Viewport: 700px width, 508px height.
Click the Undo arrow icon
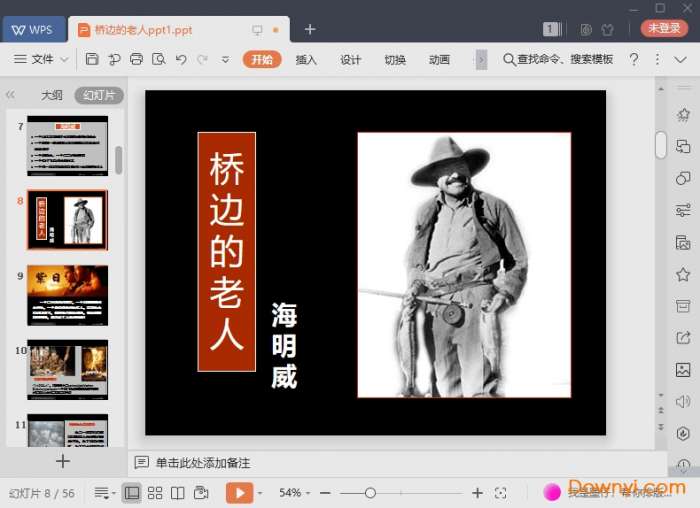pos(181,60)
